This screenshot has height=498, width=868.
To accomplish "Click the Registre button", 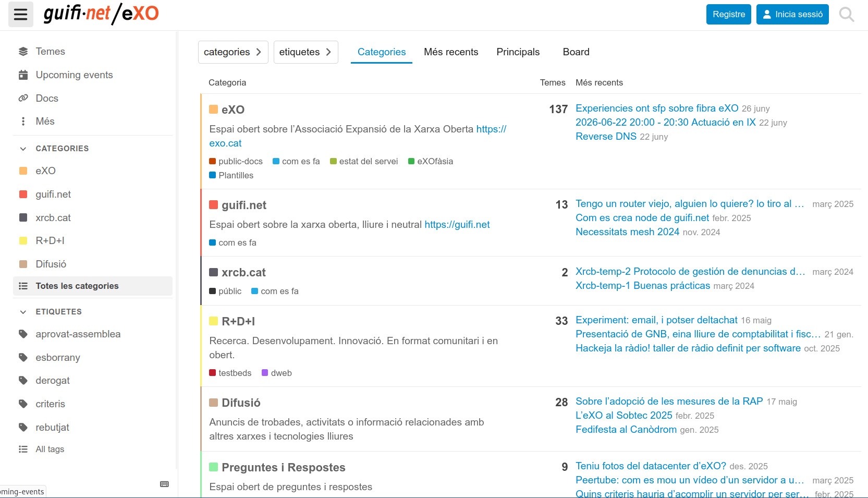I will pyautogui.click(x=729, y=14).
